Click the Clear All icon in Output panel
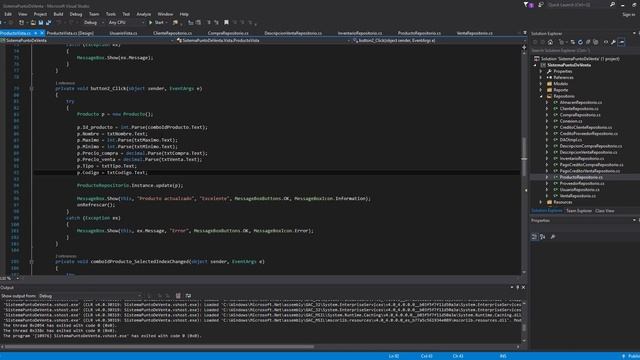The width and height of the screenshot is (640, 360). [178, 296]
